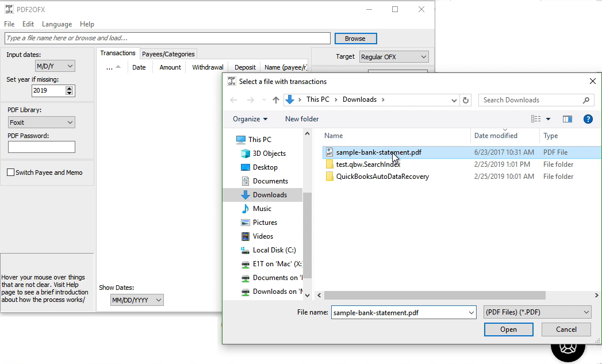Toggle Switch Payee and Memo checkbox
This screenshot has height=364, width=602.
[11, 173]
